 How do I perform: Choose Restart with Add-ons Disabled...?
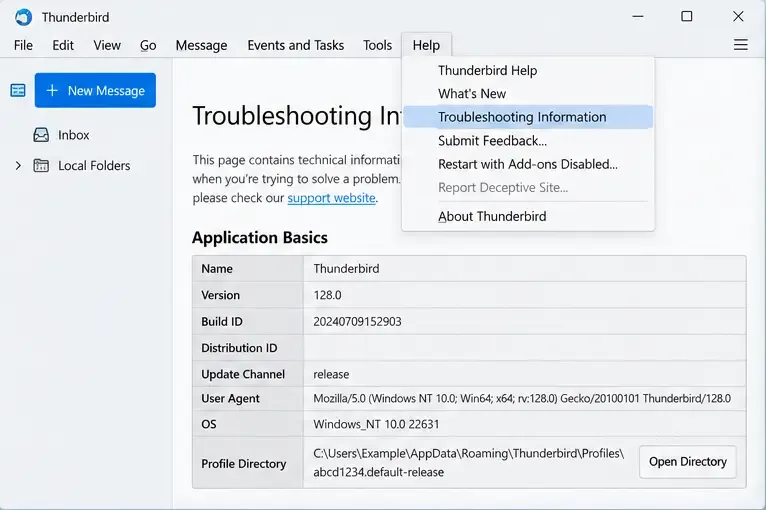(528, 164)
